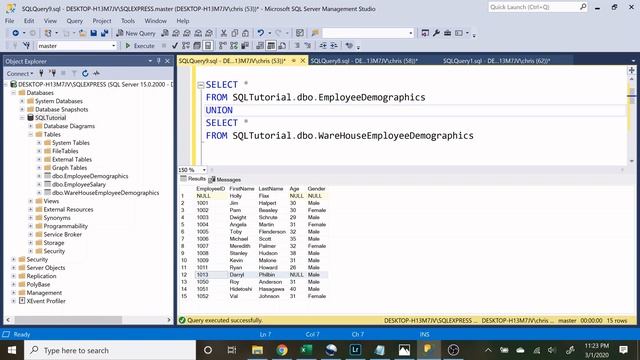Open the Tools menu
Screen dimensions: 640x360
tap(128, 21)
